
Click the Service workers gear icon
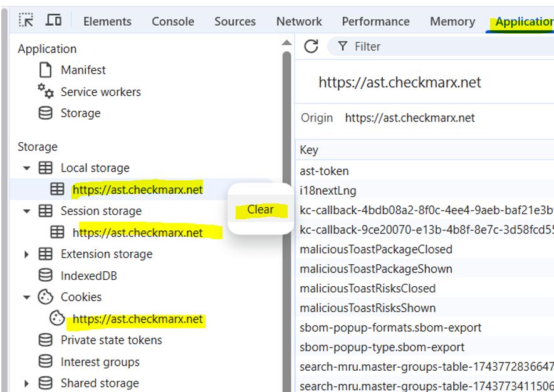click(46, 91)
